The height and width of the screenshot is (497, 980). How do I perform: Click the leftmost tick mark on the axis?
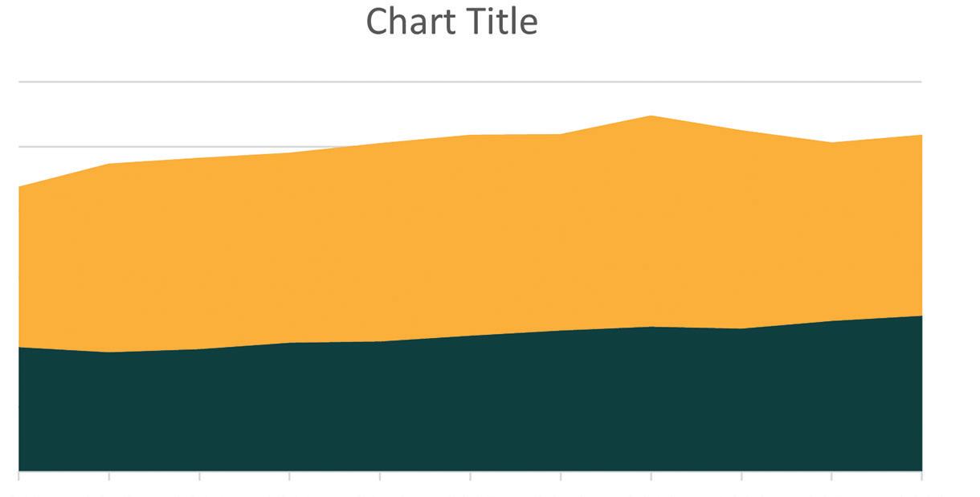(18, 476)
